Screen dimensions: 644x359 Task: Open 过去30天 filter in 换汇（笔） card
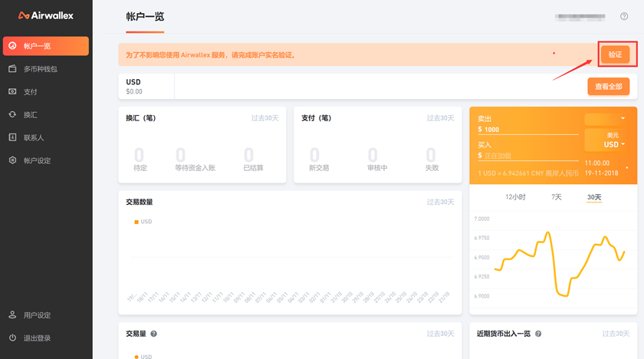[x=265, y=118]
